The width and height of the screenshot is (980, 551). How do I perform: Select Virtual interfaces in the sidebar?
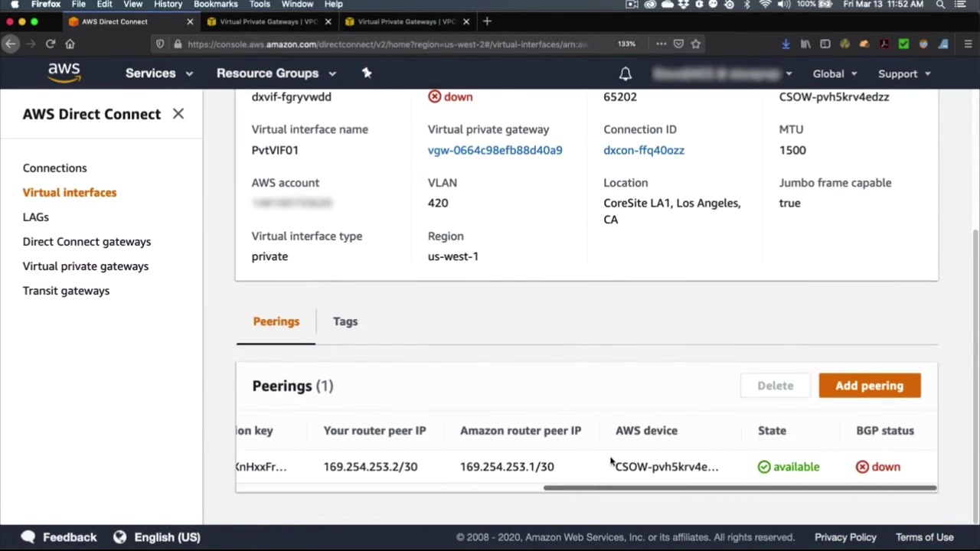(x=70, y=192)
